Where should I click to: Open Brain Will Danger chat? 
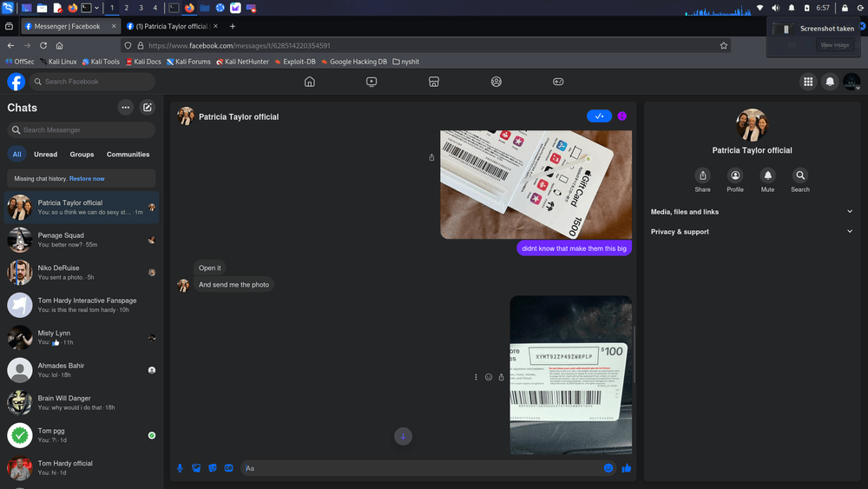pyautogui.click(x=82, y=403)
